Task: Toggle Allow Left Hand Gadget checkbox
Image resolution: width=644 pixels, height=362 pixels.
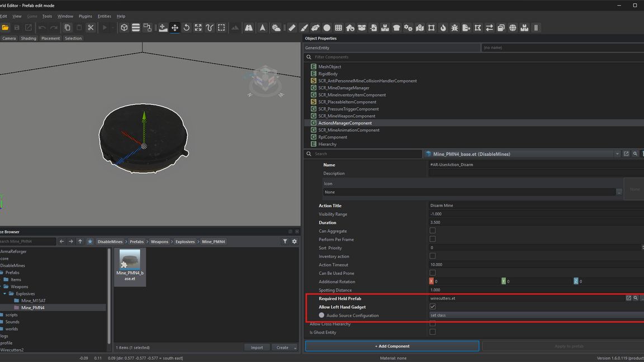Action: (433, 307)
